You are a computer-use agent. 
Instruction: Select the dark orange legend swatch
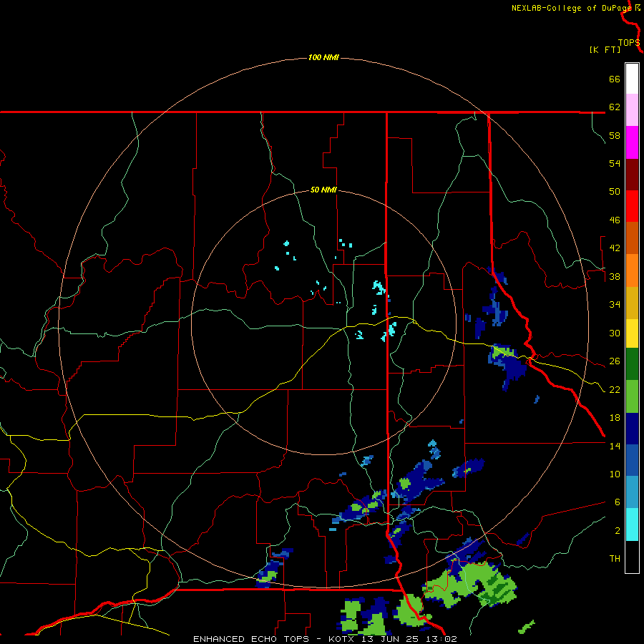point(632,238)
